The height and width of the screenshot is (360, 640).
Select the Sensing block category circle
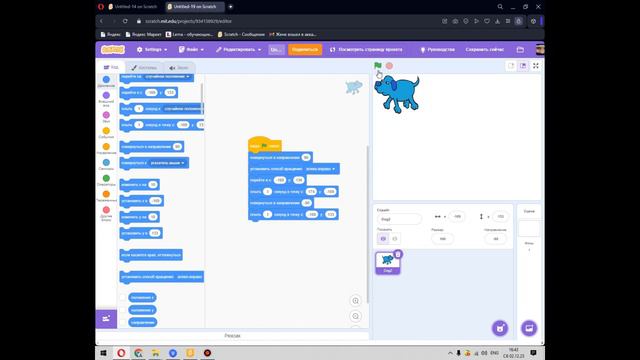point(106,162)
